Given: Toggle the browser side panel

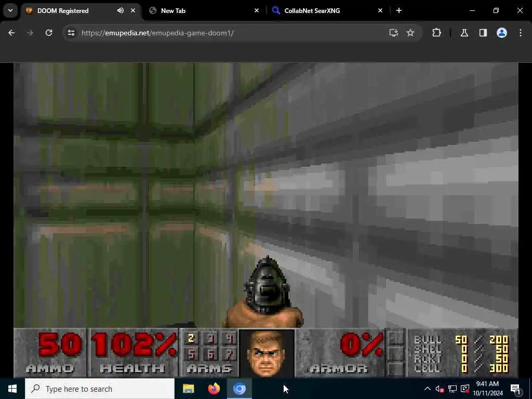Looking at the screenshot, I should (483, 33).
